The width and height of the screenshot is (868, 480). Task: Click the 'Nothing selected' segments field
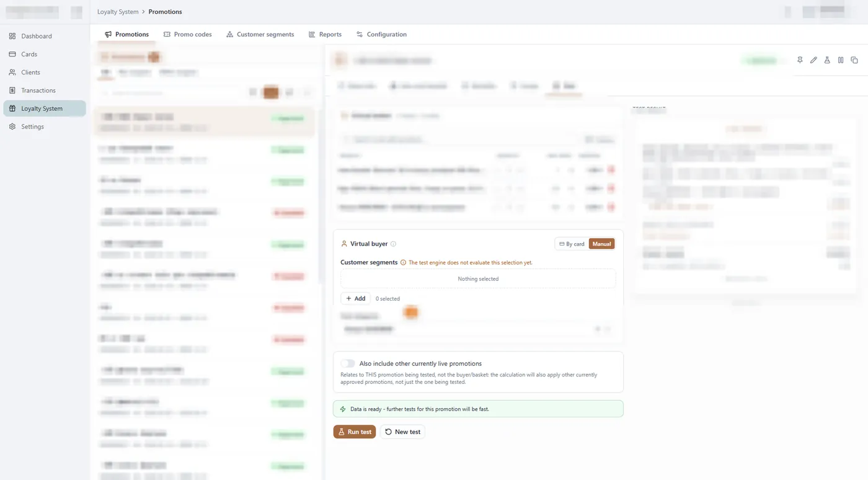(478, 278)
